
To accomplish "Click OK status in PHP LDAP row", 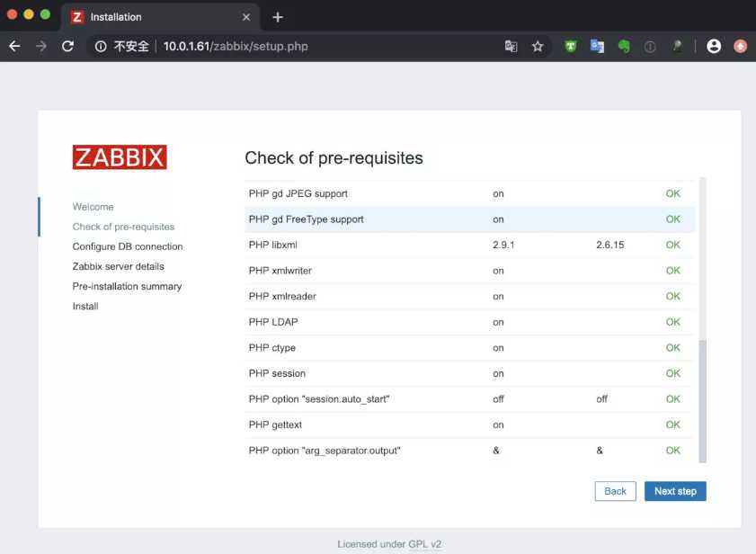I will 672,322.
